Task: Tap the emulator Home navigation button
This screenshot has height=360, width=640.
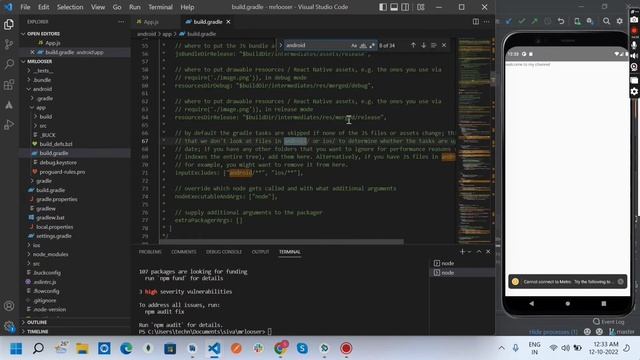Action: [567, 303]
